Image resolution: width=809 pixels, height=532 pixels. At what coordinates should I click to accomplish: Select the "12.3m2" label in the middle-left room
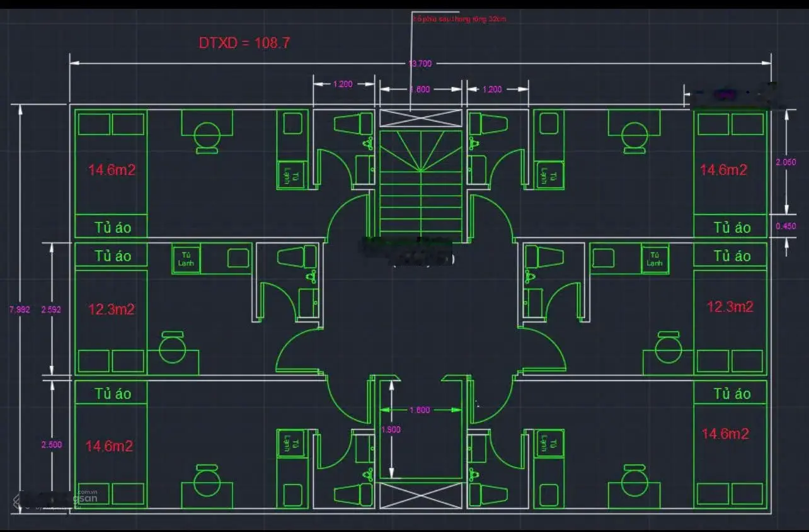(112, 309)
